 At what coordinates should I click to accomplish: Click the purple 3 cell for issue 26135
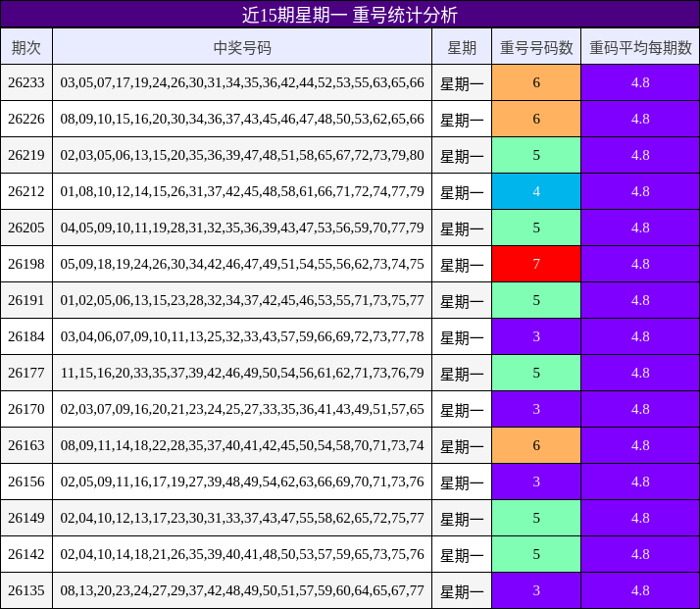point(536,590)
